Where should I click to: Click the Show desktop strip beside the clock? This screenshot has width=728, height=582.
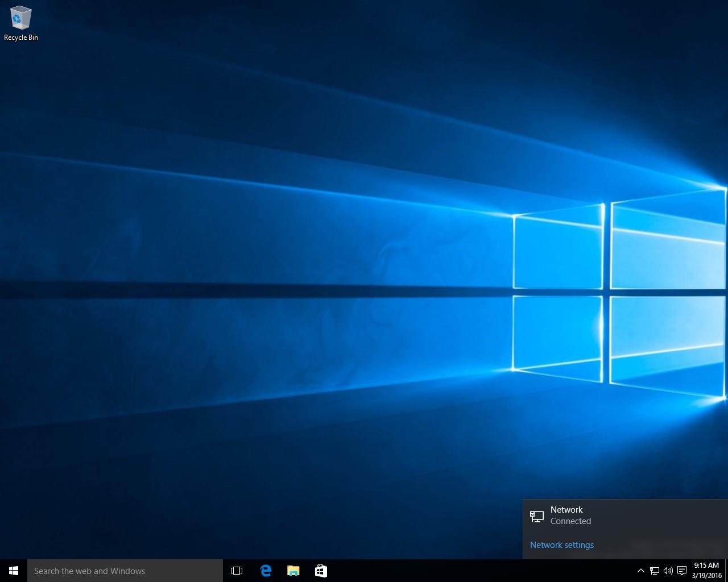point(726,571)
